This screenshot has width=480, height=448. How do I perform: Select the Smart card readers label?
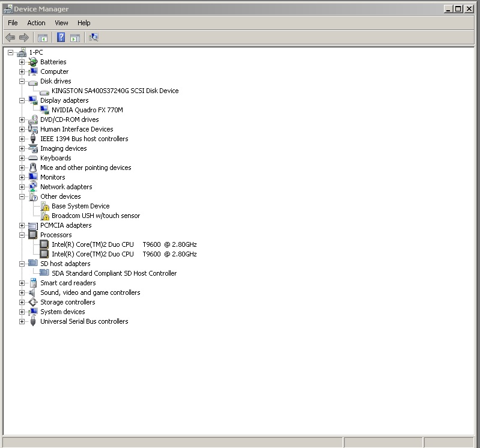click(68, 283)
